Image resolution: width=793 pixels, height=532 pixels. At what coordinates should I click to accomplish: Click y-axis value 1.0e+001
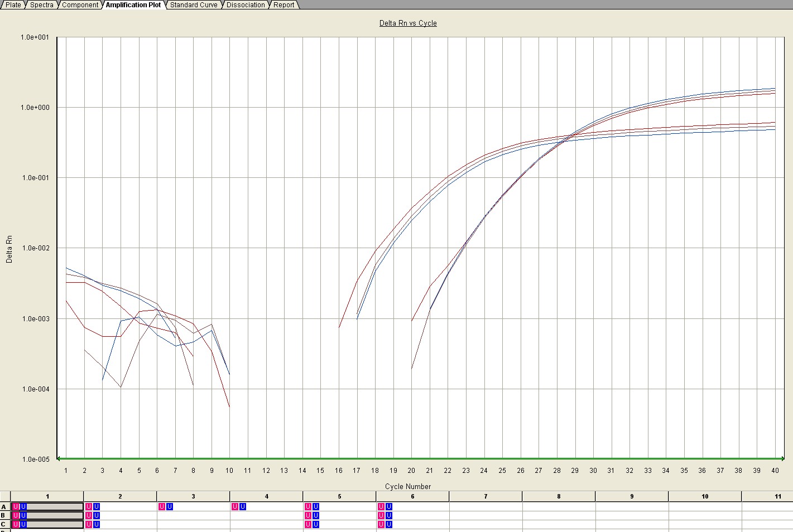(x=35, y=37)
